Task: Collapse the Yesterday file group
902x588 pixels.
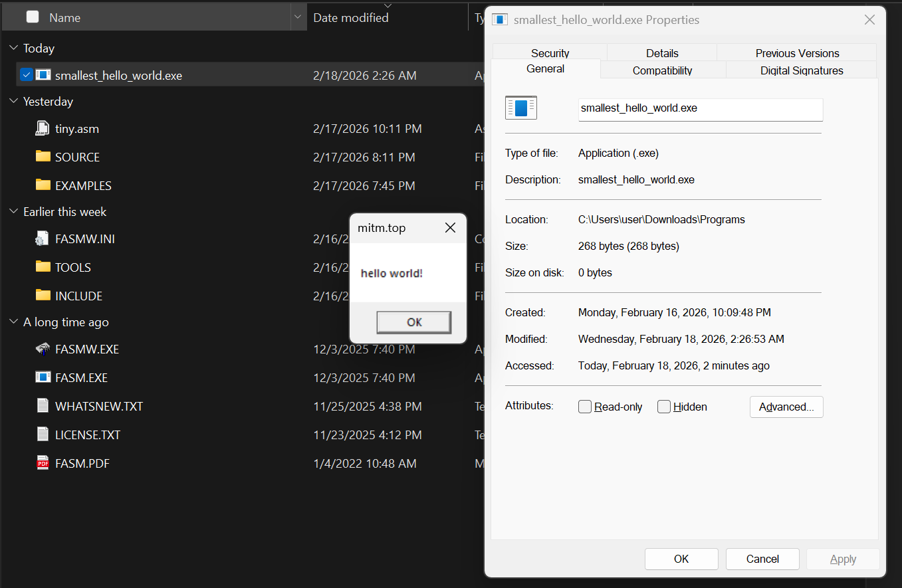Action: pyautogui.click(x=13, y=102)
